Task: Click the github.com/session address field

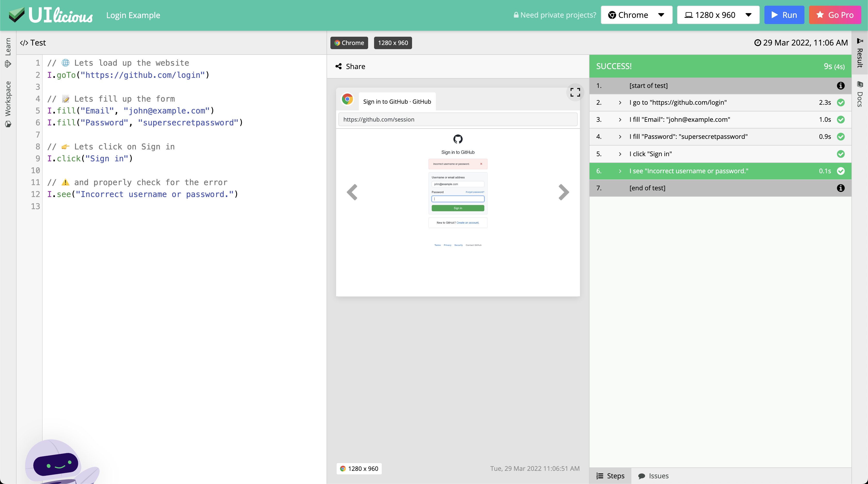Action: click(x=458, y=119)
